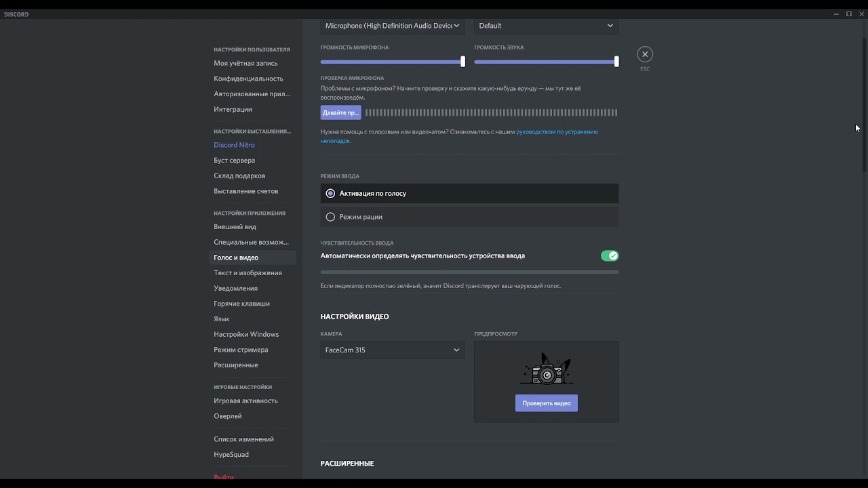Adjust the sound volume slider handle
The height and width of the screenshot is (488, 868).
[x=616, y=62]
